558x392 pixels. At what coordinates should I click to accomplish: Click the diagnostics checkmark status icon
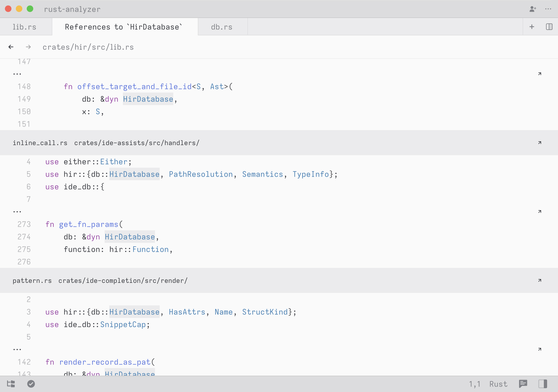[31, 384]
